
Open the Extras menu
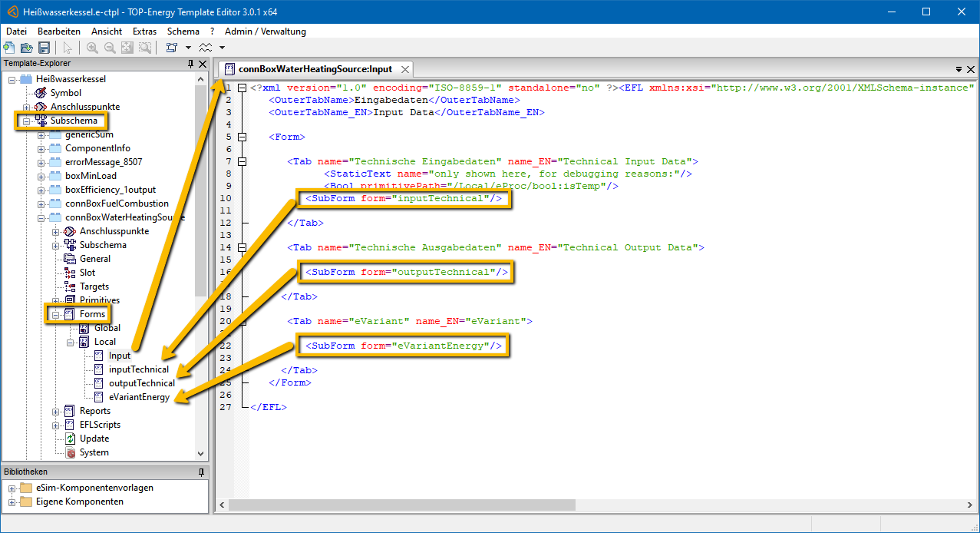click(144, 31)
